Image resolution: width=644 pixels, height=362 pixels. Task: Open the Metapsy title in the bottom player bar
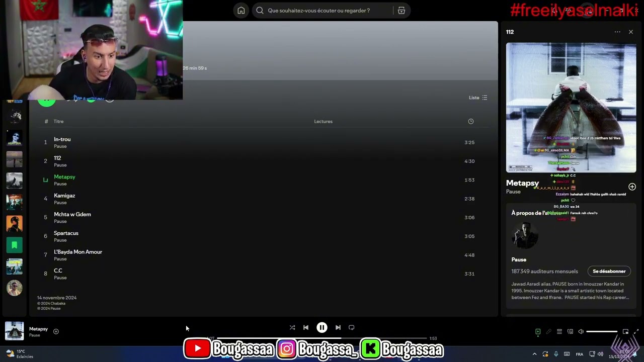click(38, 329)
